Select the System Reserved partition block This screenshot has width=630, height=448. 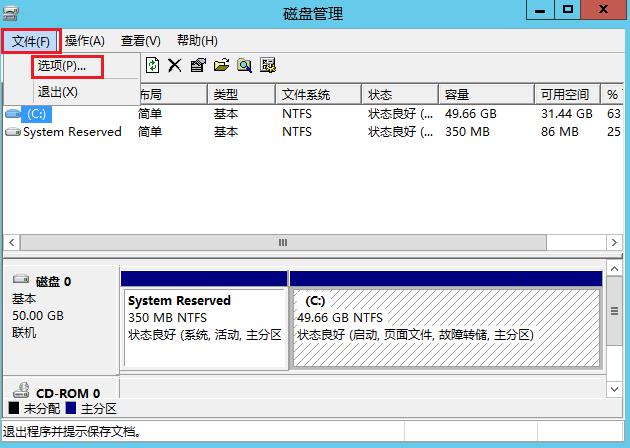(205, 327)
